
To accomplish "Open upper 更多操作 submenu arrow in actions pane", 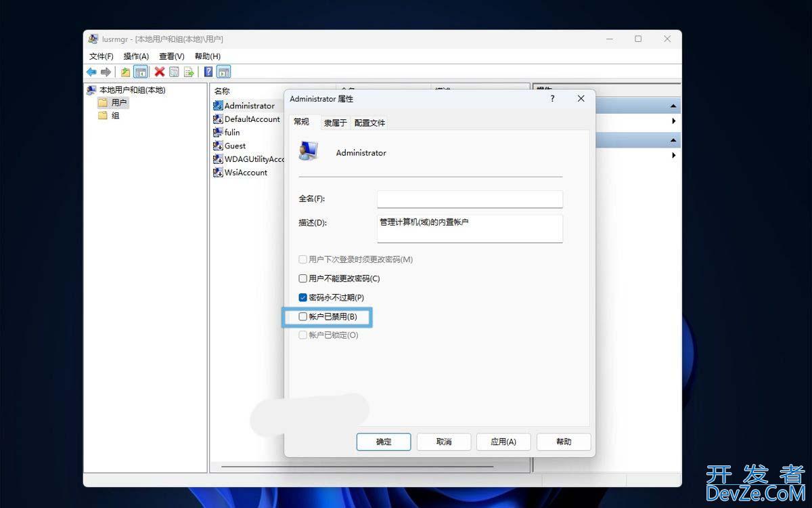I will (674, 121).
